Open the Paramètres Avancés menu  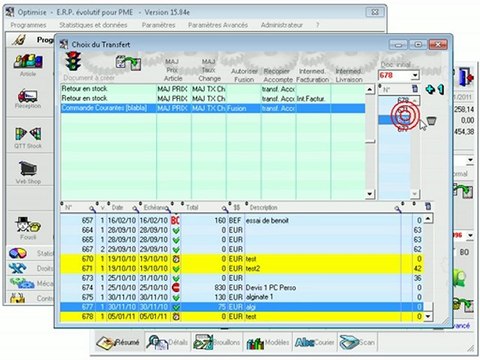point(218,25)
